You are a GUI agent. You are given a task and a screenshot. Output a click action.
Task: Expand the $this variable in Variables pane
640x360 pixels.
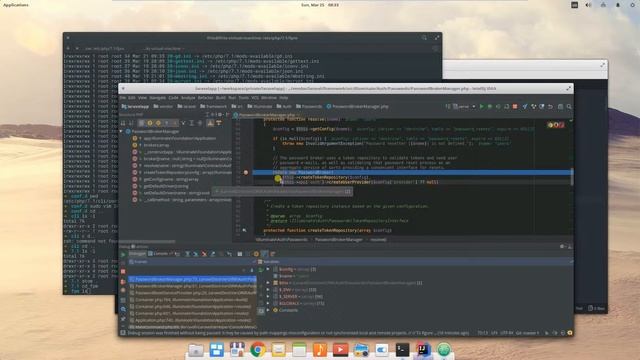[x=268, y=282]
